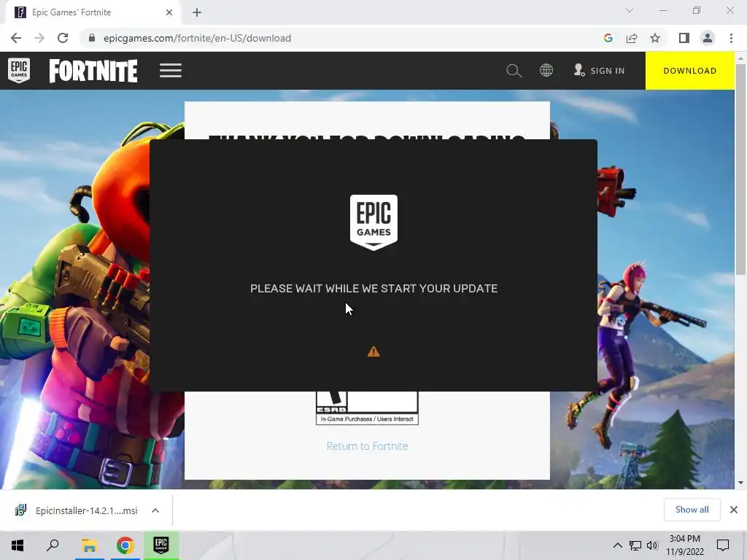
Task: Bookmark the page with the star icon
Action: (655, 38)
